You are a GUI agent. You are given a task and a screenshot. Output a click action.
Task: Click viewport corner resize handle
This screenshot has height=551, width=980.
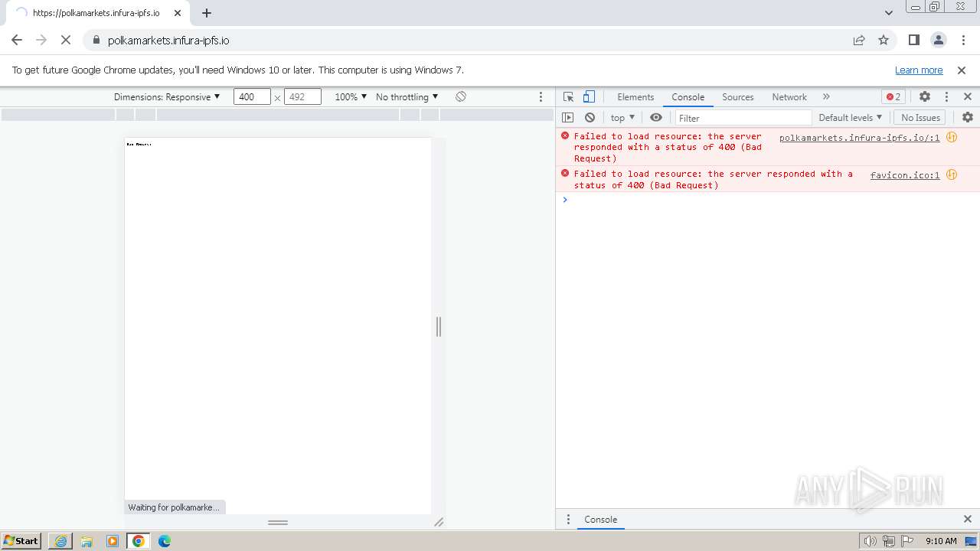(439, 522)
